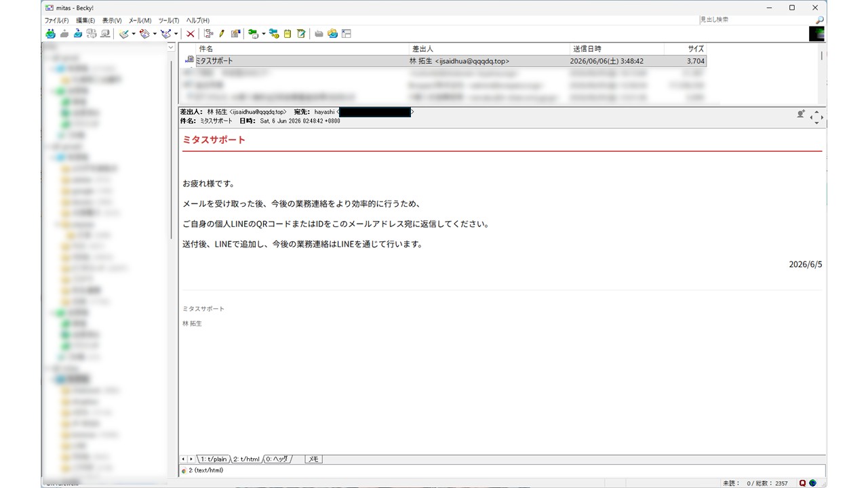This screenshot has width=868, height=488.
Task: Open the dropdown arrow beside green mailbox icon
Action: click(x=263, y=34)
